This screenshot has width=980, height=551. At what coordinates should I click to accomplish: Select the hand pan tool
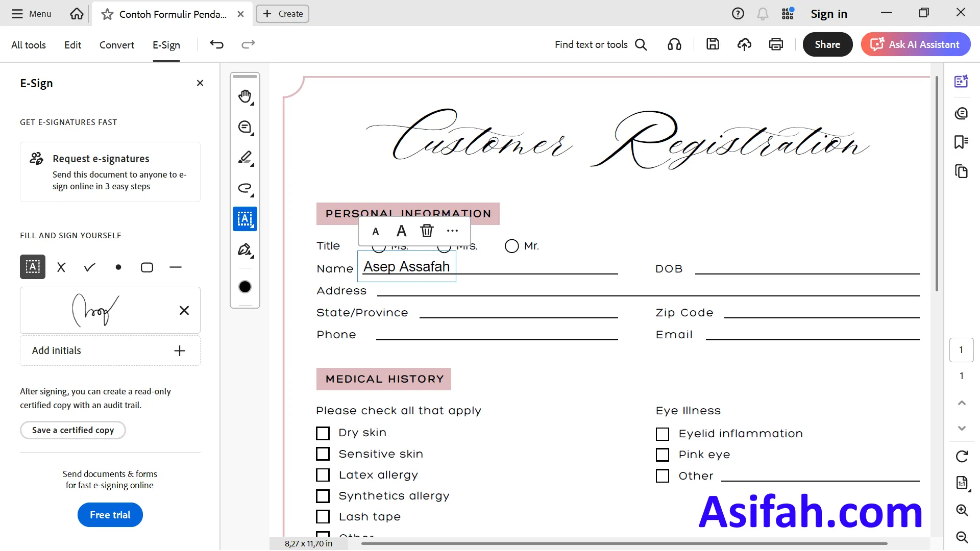point(245,96)
